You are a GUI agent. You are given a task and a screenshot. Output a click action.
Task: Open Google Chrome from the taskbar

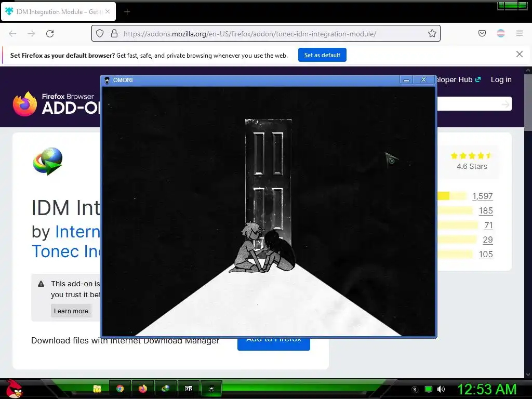(x=120, y=389)
